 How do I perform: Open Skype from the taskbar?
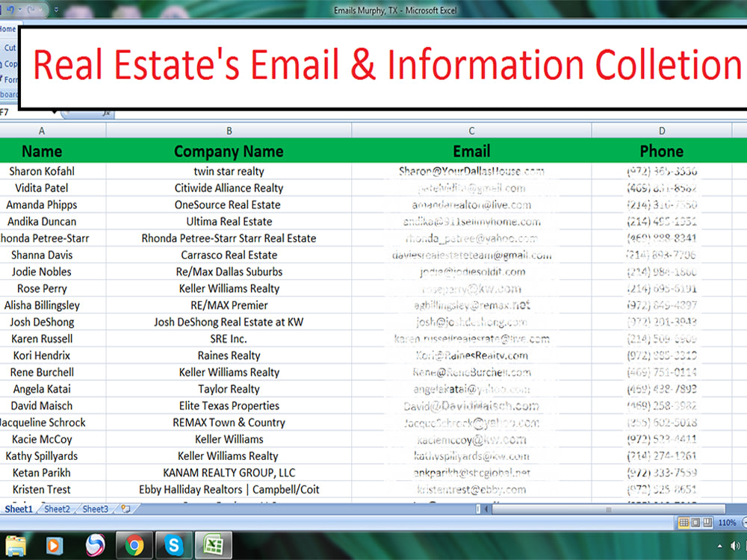click(174, 545)
